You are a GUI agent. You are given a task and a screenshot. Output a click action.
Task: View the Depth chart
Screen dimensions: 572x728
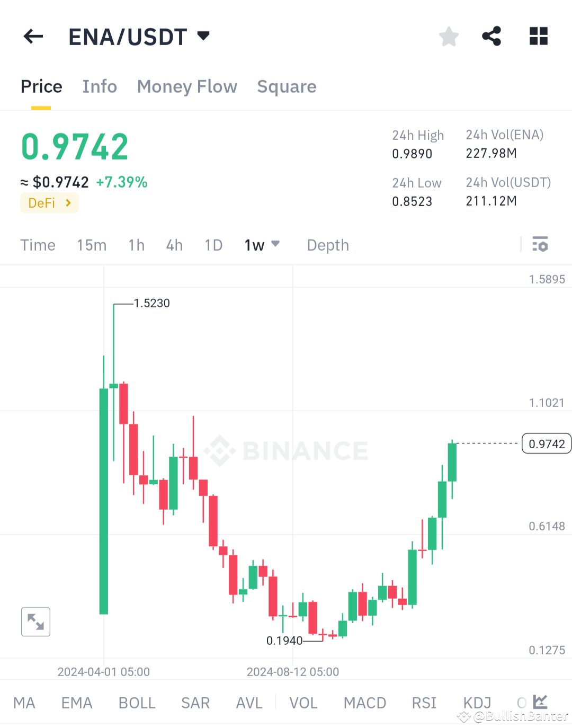click(x=327, y=245)
